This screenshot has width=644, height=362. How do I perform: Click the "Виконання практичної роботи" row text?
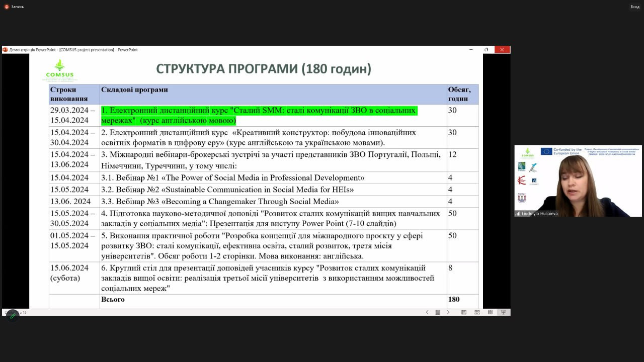[x=262, y=246]
